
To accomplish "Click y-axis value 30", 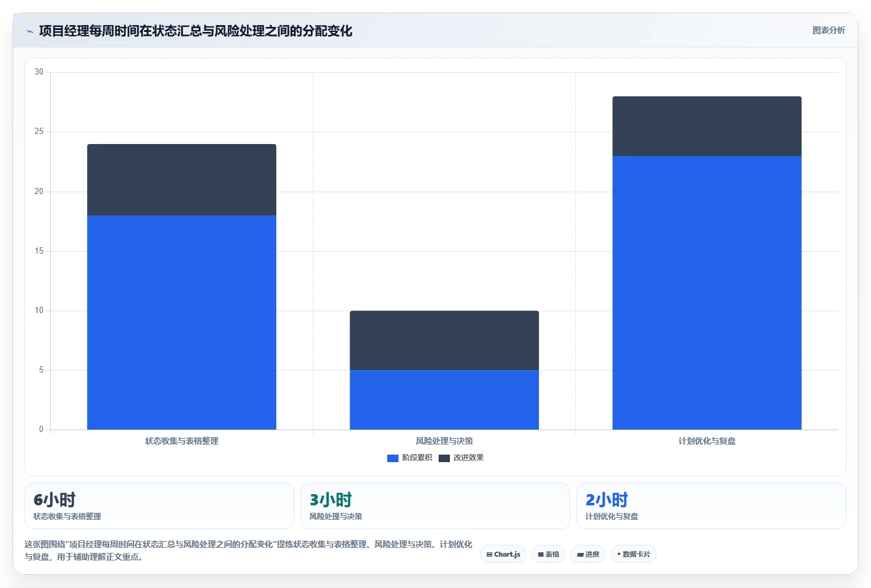I will 39,72.
